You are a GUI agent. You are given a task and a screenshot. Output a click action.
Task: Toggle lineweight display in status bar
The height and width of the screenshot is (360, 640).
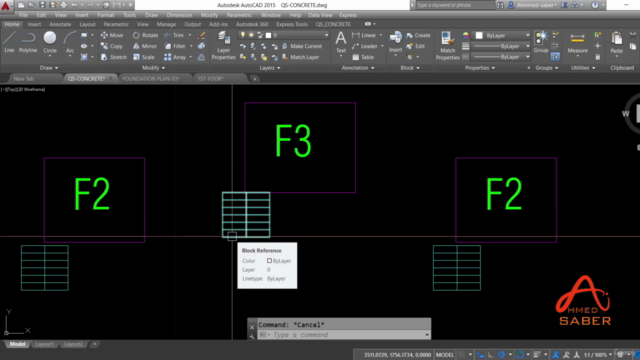tap(537, 355)
